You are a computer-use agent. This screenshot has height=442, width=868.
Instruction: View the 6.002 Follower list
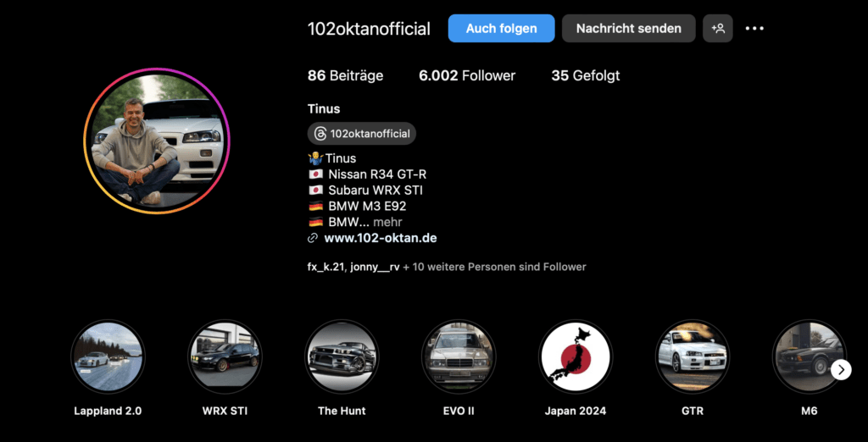[x=467, y=76]
